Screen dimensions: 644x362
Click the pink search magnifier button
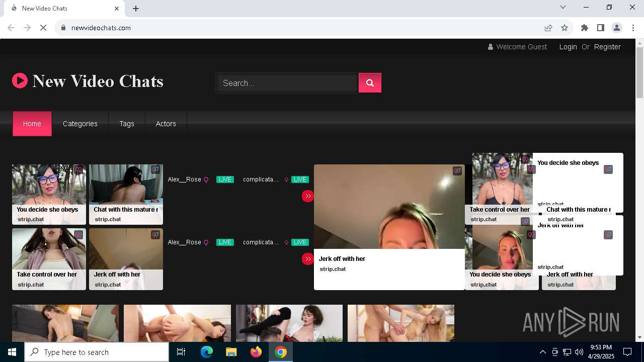(370, 83)
